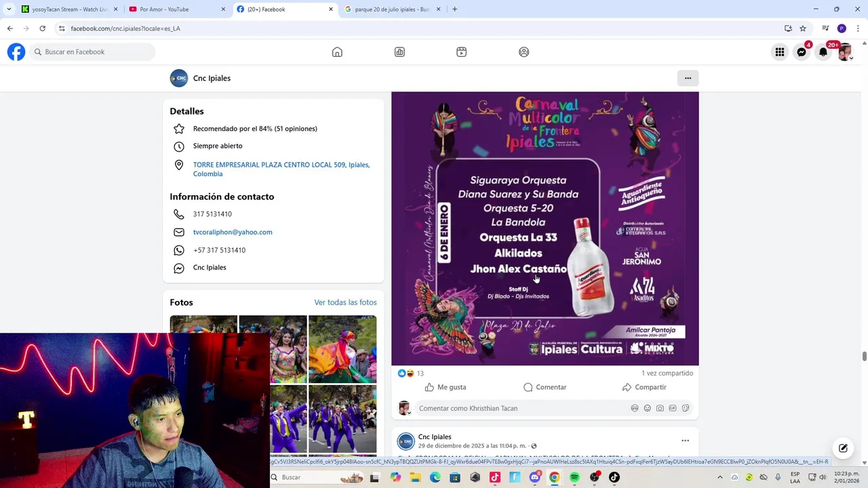Image resolution: width=868 pixels, height=488 pixels.
Task: Open the Facebook apps grid menu
Action: coord(780,52)
